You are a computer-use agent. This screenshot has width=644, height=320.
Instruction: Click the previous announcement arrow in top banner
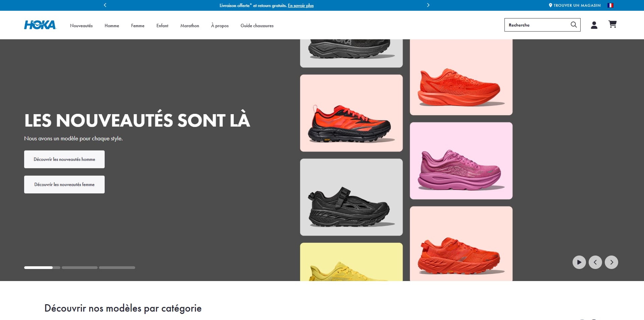pos(105,5)
